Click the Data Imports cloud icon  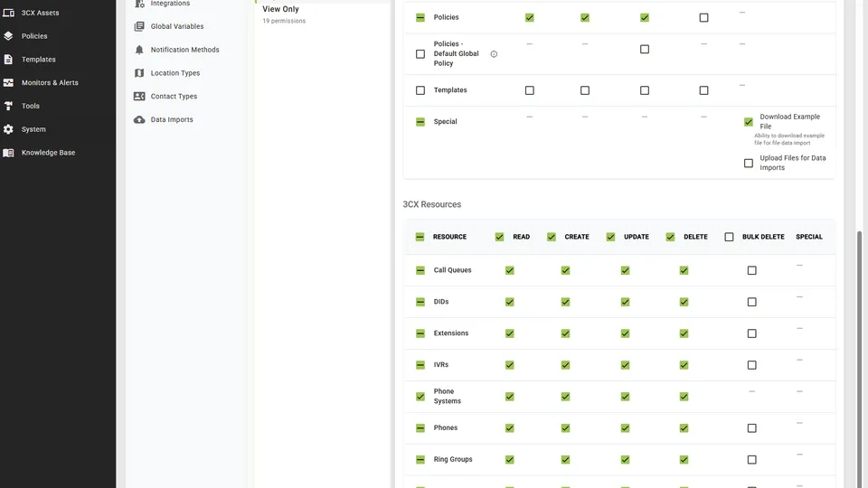(x=139, y=119)
